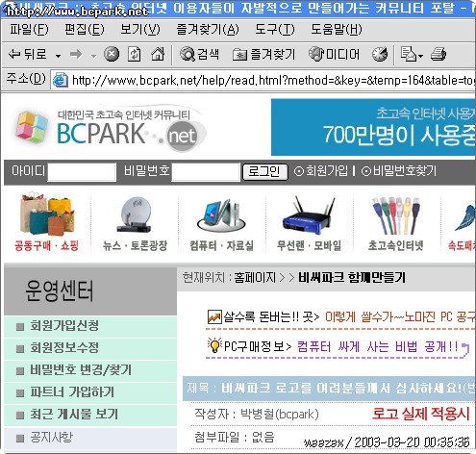Click the edit page icon
This screenshot has width=476, height=454.
coord(409,54)
